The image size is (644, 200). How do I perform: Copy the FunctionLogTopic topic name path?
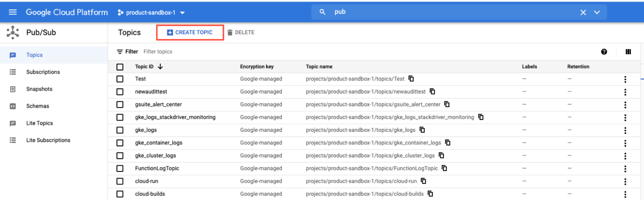pos(444,168)
